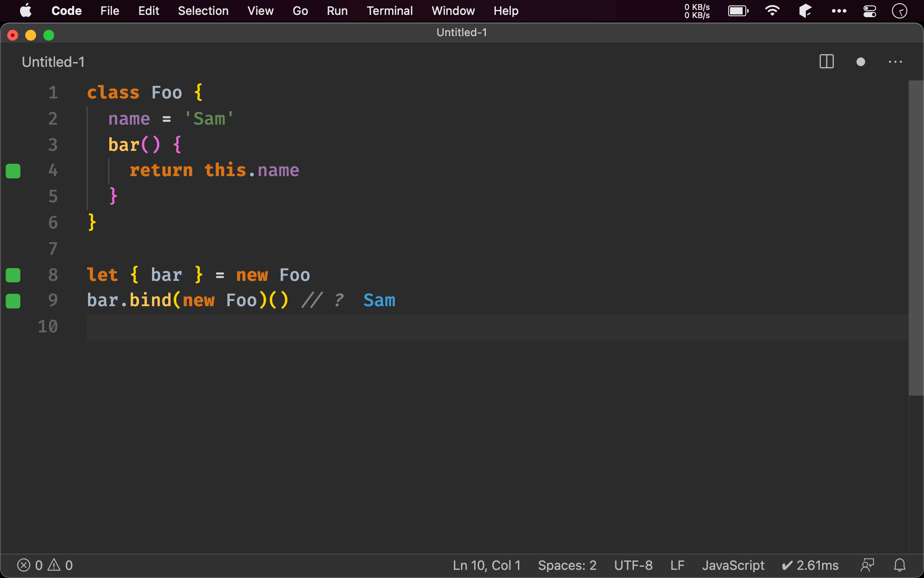
Task: Click the Quokka 2.61ms timing indicator
Action: click(810, 565)
